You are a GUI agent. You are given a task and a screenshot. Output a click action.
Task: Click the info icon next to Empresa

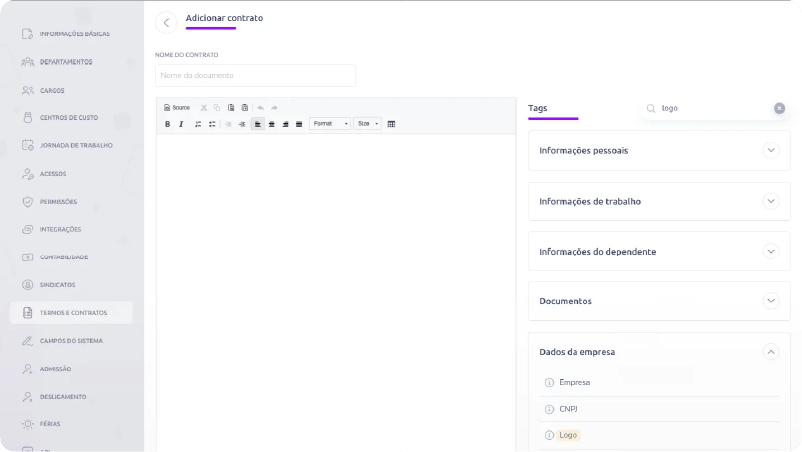pos(549,382)
